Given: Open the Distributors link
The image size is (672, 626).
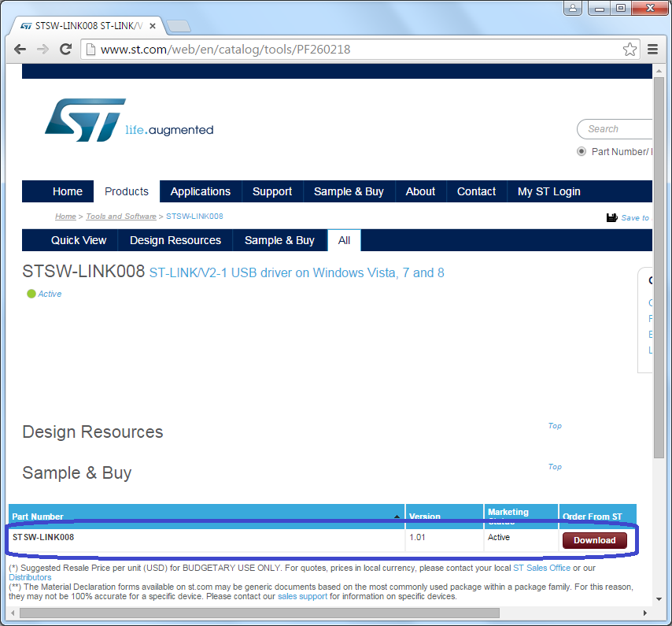Looking at the screenshot, I should point(30,577).
